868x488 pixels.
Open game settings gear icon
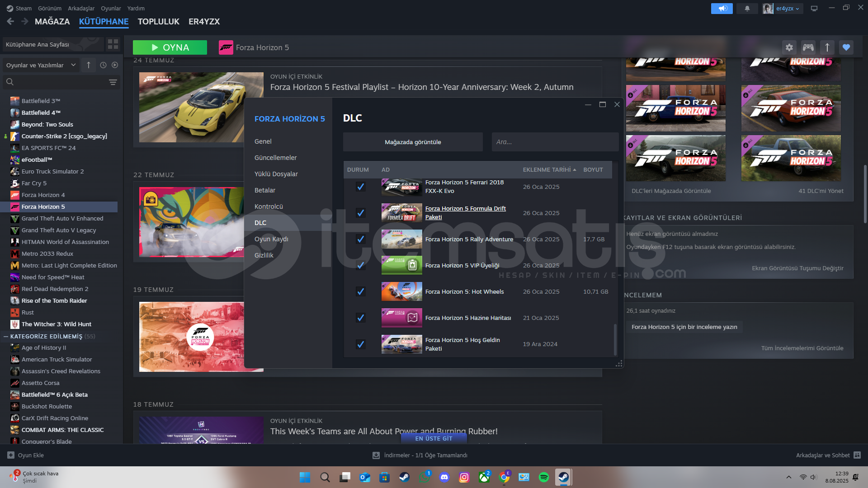point(789,47)
